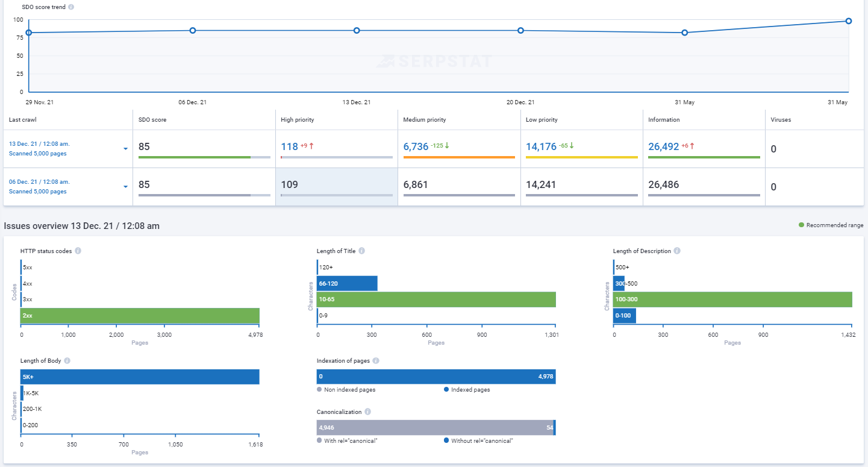Viewport: 868px width, 467px height.
Task: Click the HTTP status codes info icon
Action: pyautogui.click(x=77, y=250)
